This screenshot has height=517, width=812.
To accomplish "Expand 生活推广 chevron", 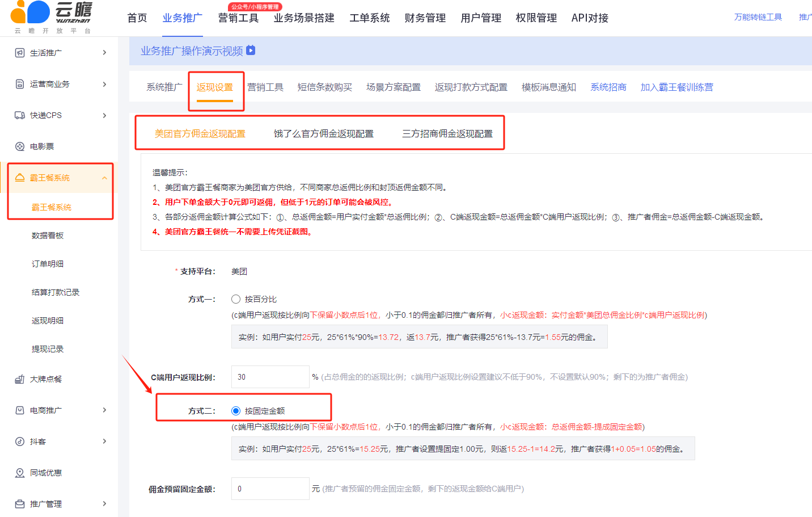I will coord(104,53).
